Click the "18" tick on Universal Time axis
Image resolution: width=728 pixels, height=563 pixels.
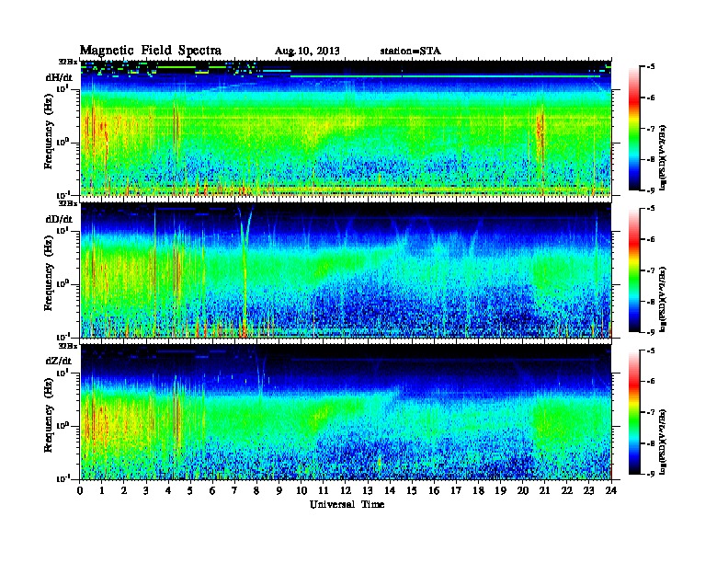(x=478, y=490)
